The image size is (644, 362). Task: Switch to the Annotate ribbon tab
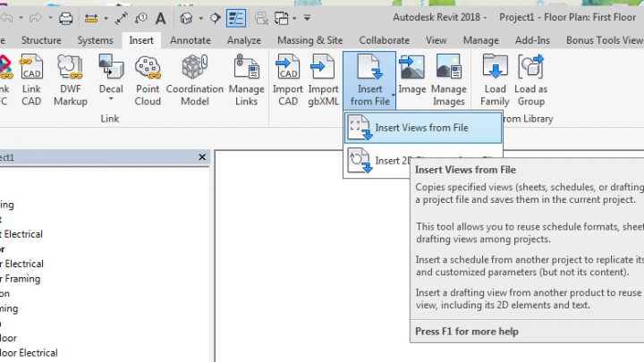(191, 40)
